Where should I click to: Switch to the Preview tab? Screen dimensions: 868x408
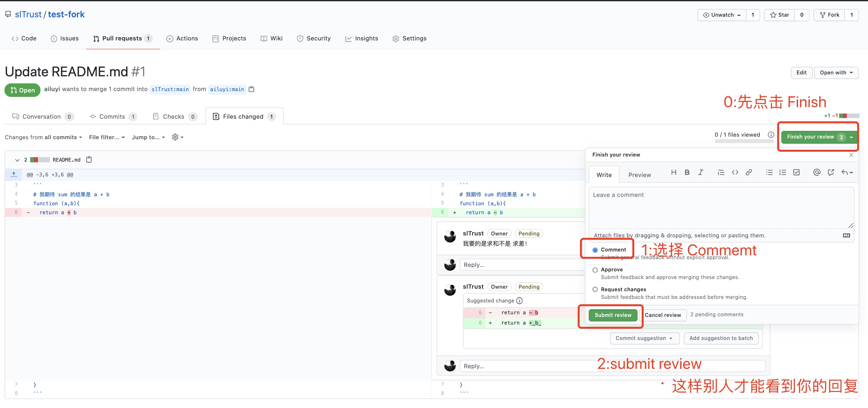(639, 175)
